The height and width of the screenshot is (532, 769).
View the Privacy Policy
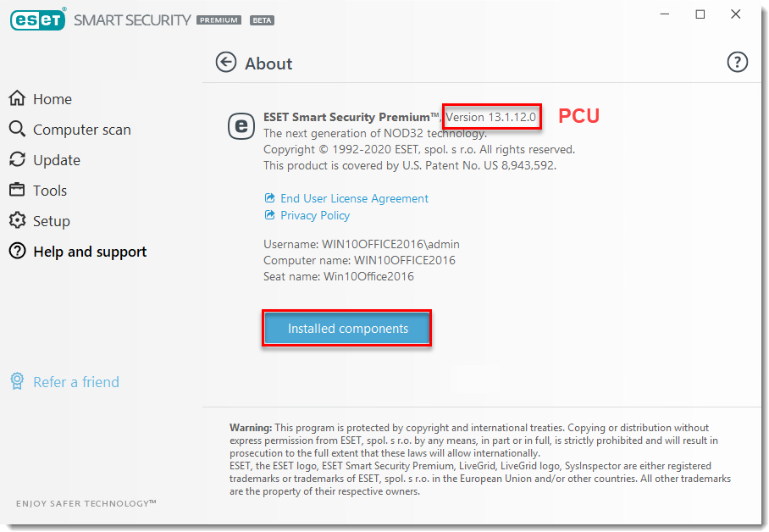314,214
